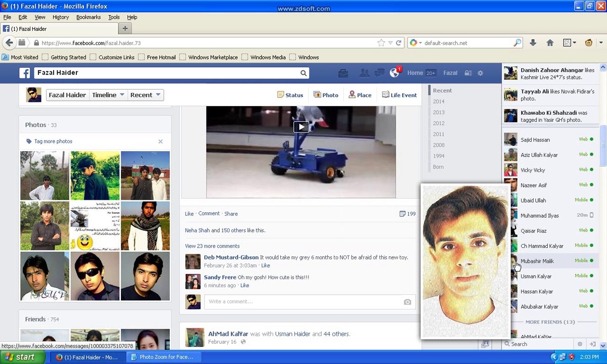This screenshot has height=364, width=607.
Task: Jump to 2014 on the timeline
Action: point(439,102)
